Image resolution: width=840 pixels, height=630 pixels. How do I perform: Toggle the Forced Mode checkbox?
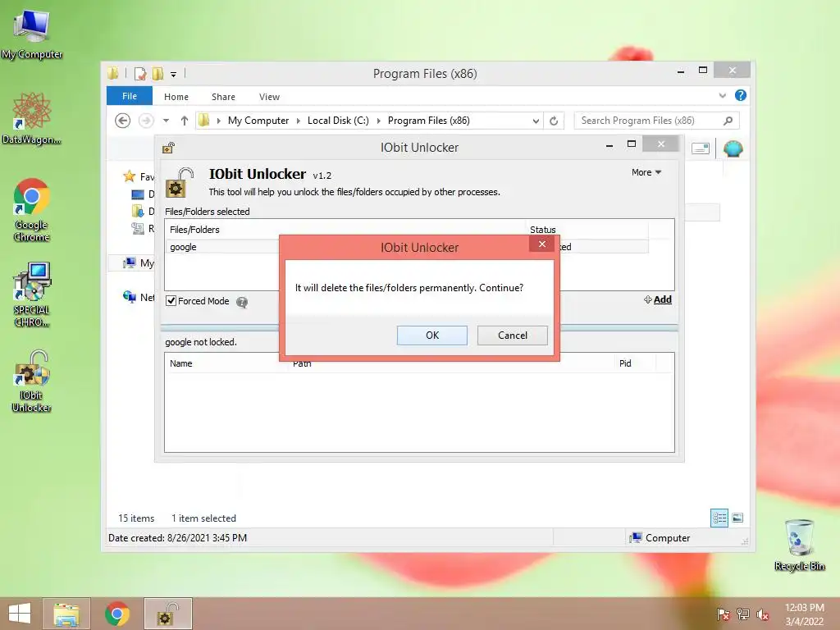click(171, 301)
